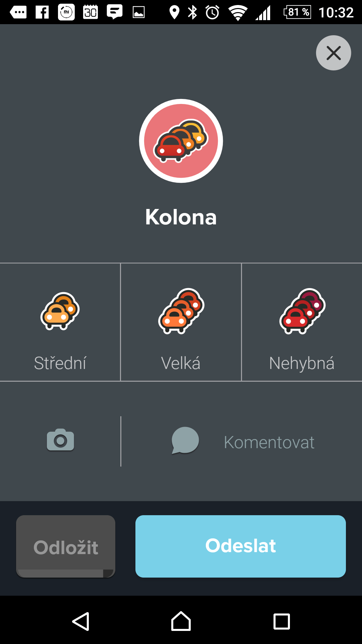Select Nehybná standstill traffic cars icon

302,311
